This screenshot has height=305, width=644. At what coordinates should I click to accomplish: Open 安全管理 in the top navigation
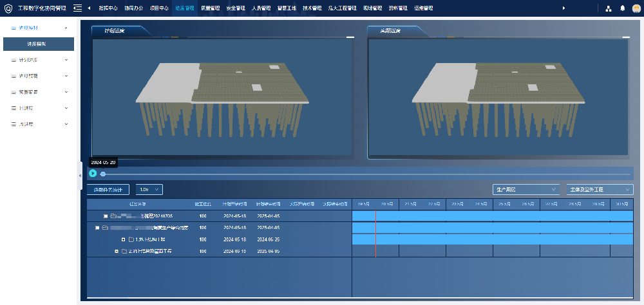pyautogui.click(x=235, y=8)
